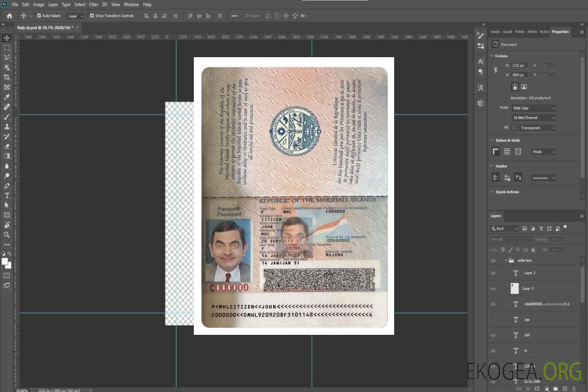This screenshot has height=392, width=588.
Task: Open the Filter menu
Action: click(x=94, y=4)
